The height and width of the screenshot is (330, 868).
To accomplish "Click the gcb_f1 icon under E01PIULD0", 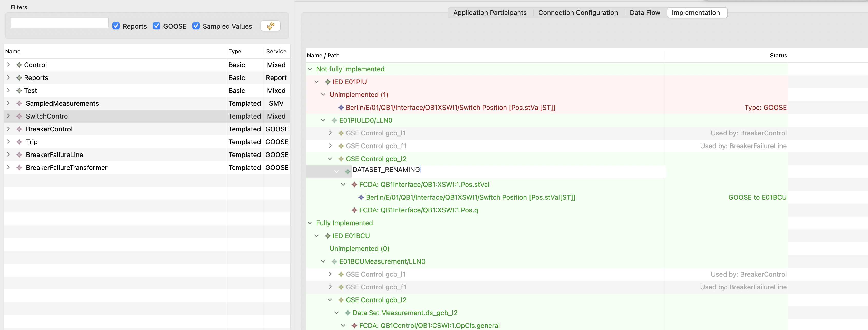I will [341, 146].
